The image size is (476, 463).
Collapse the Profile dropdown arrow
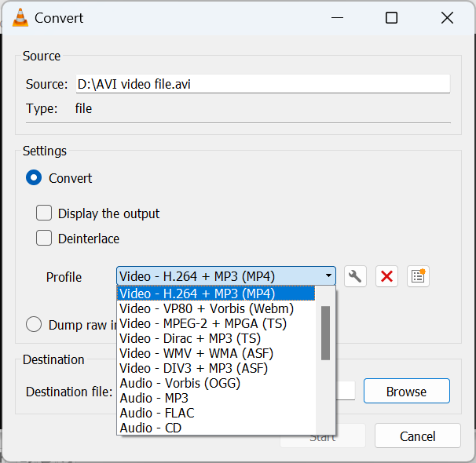(328, 275)
